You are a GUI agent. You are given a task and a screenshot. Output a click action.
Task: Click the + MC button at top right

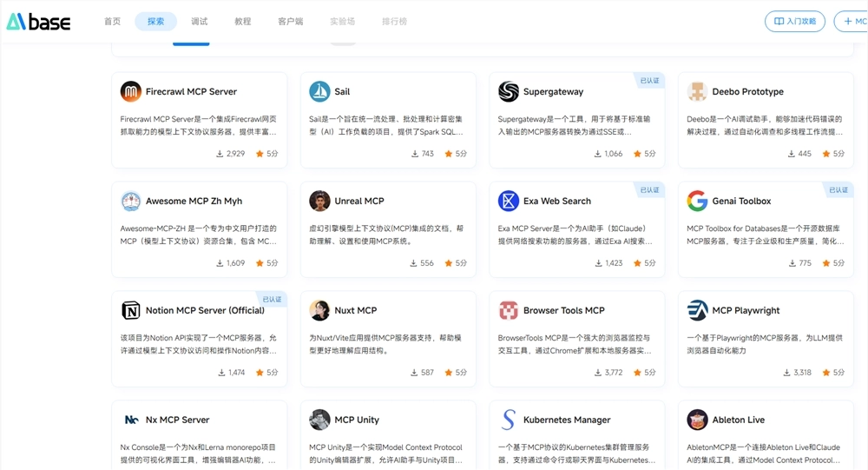pos(852,21)
